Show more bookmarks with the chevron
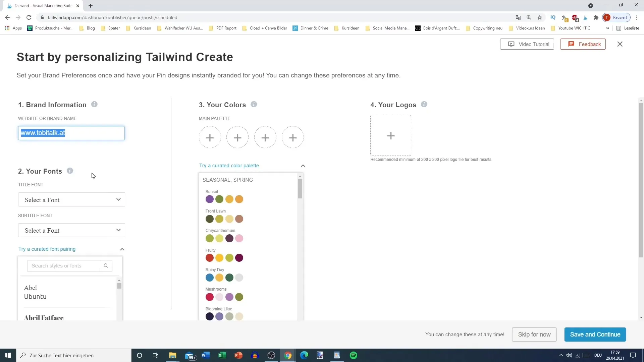The height and width of the screenshot is (362, 644). pyautogui.click(x=607, y=28)
